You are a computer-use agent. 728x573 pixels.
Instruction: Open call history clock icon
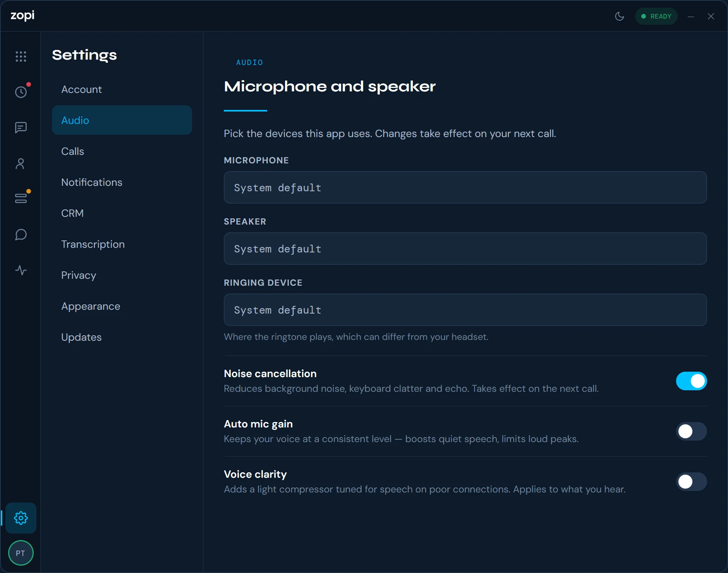click(21, 92)
